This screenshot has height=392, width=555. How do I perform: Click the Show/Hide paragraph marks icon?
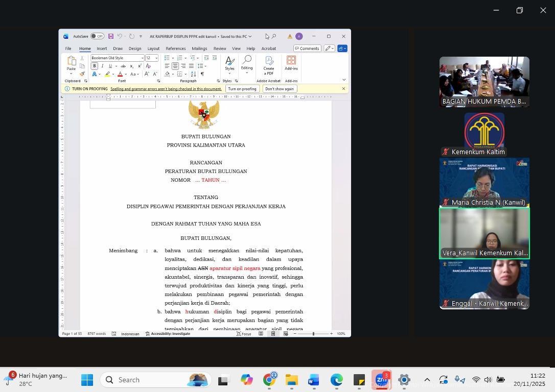point(202,74)
